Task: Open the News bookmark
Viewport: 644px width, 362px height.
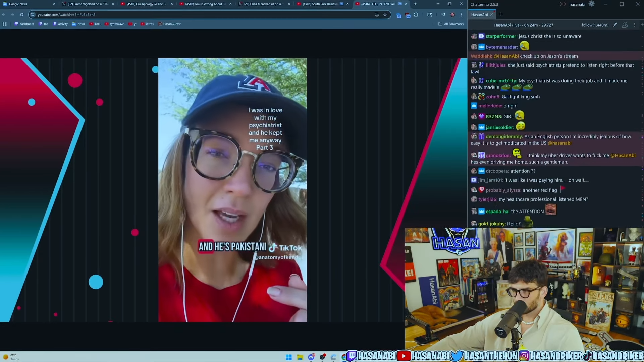Action: [x=78, y=24]
